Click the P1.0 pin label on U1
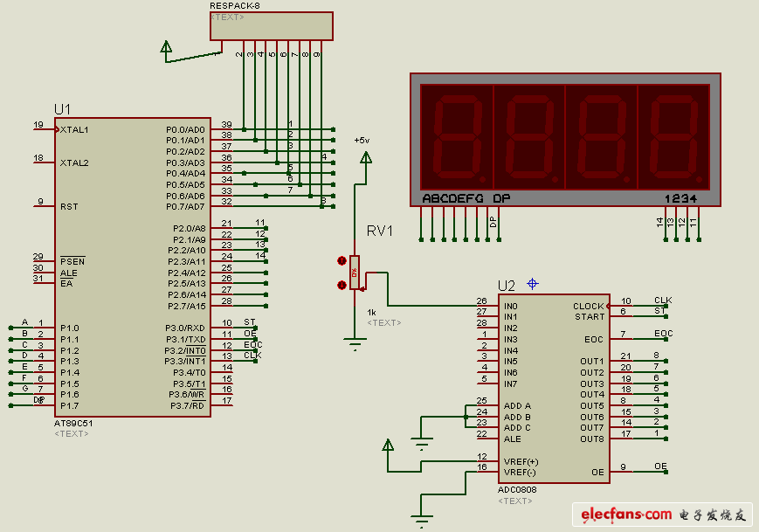Viewport: 759px width, 532px height. [x=70, y=328]
